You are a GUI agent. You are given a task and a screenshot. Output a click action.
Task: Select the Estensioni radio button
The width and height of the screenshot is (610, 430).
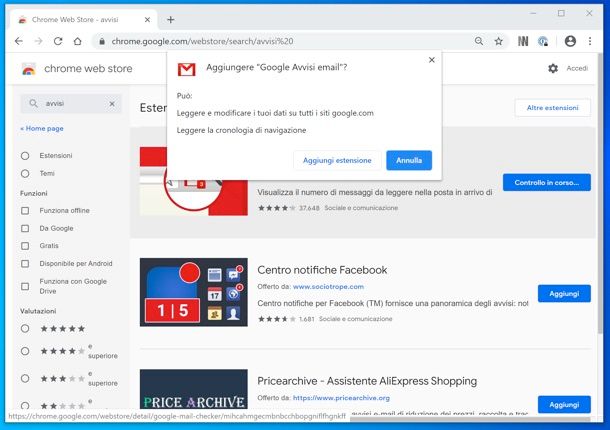(x=25, y=156)
